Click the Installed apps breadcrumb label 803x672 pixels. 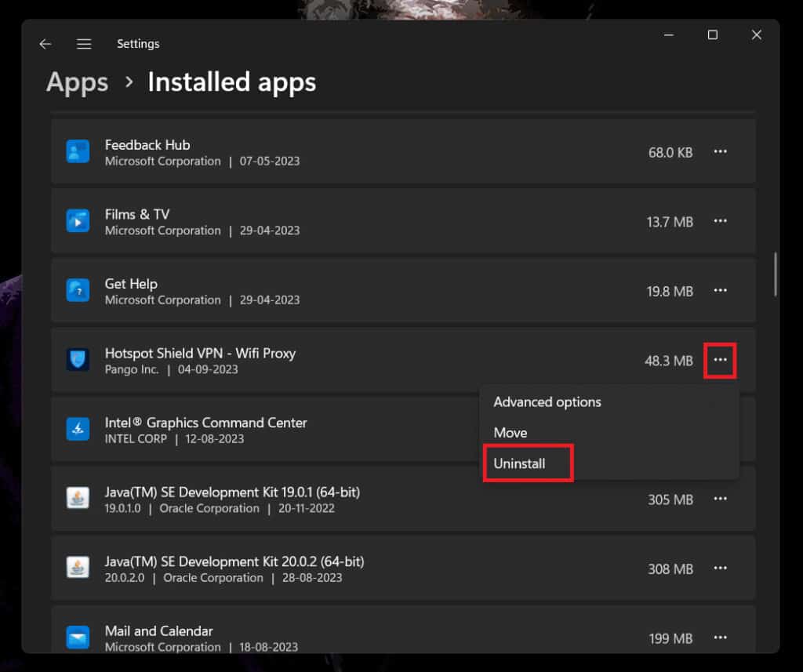tap(231, 82)
